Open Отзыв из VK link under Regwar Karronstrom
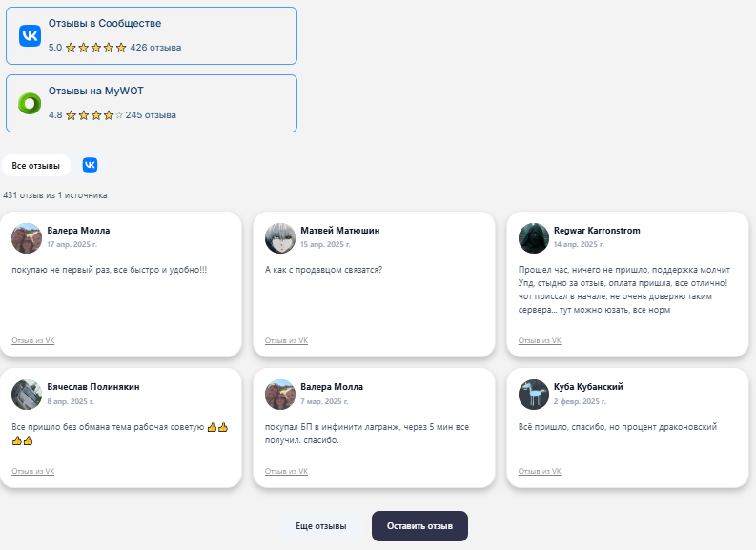The height and width of the screenshot is (550, 756). point(540,341)
